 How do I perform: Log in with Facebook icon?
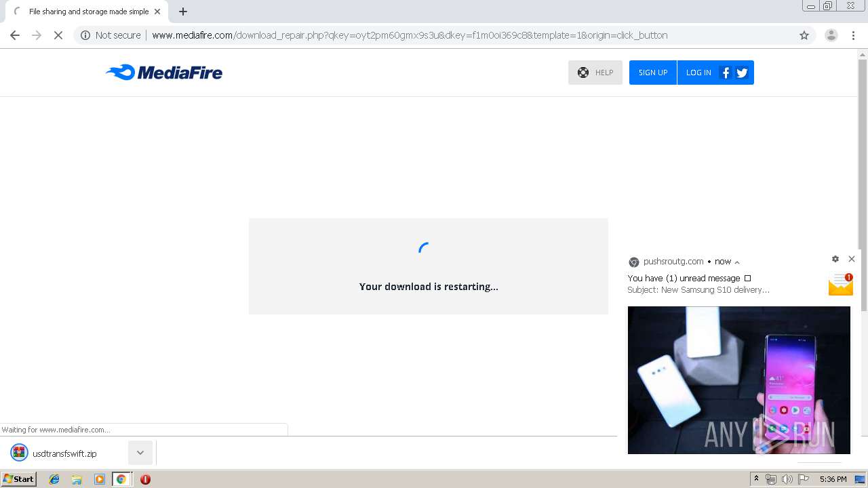click(x=726, y=73)
